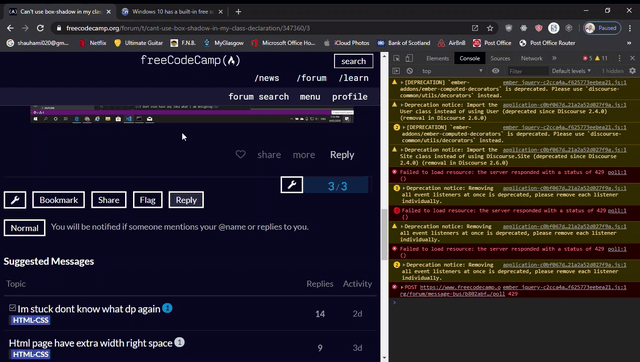The width and height of the screenshot is (640, 362).
Task: Open a new browser tab with plus icon
Action: coord(238,12)
